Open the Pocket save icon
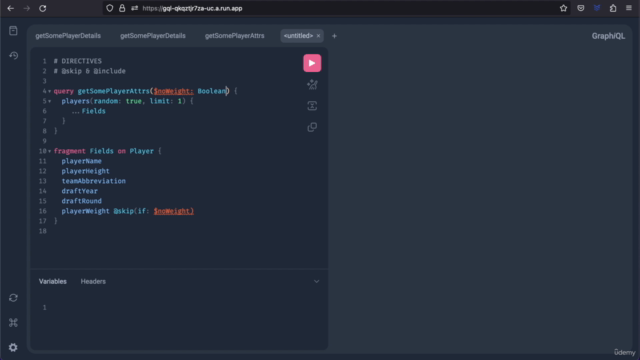Screen dimensions: 640x360 [x=580, y=8]
